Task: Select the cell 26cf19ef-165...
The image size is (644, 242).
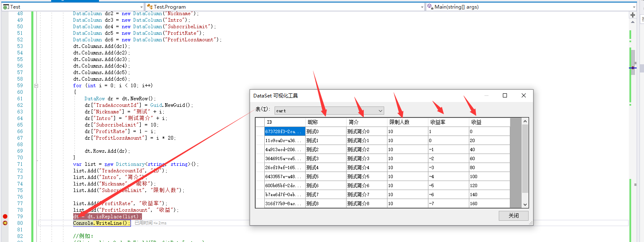Action: pyautogui.click(x=285, y=167)
